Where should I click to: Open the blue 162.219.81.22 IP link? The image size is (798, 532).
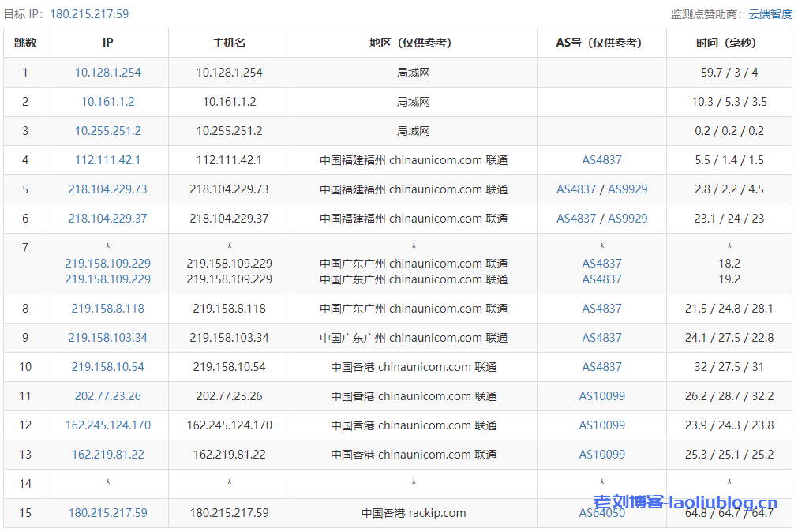[x=107, y=455]
